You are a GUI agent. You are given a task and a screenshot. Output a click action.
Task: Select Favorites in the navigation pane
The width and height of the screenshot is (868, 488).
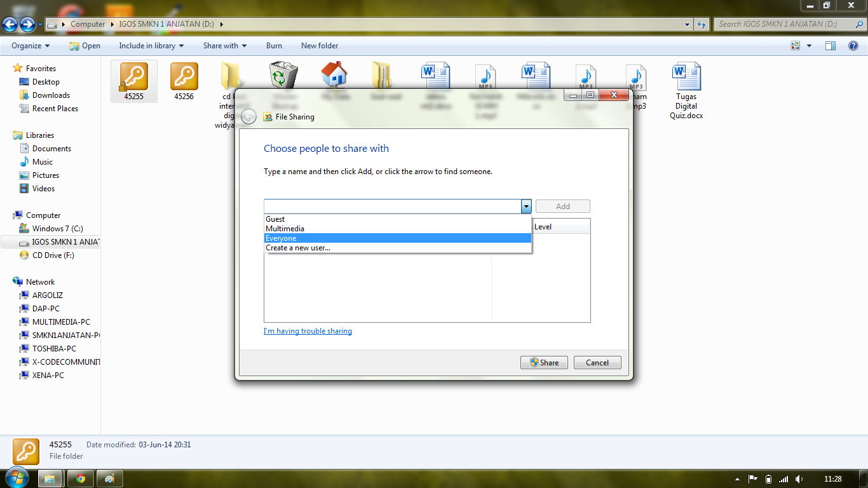pos(41,69)
